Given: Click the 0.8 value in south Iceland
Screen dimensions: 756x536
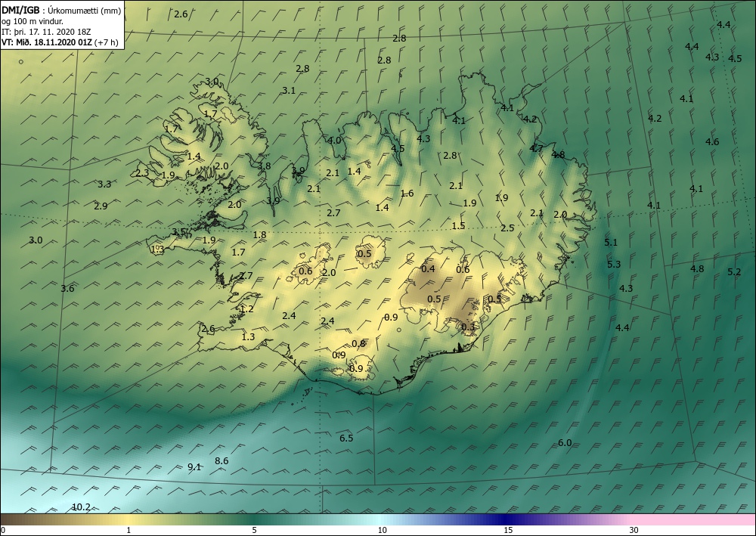Looking at the screenshot, I should 358,344.
